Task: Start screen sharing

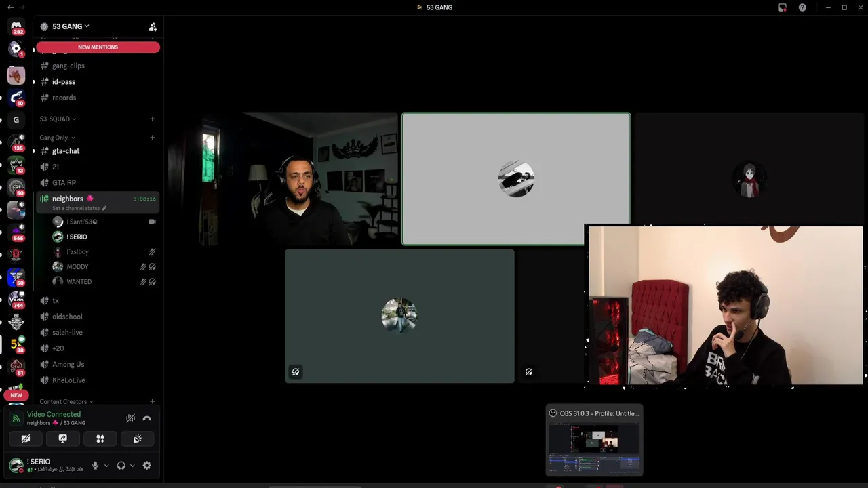Action: (x=63, y=439)
